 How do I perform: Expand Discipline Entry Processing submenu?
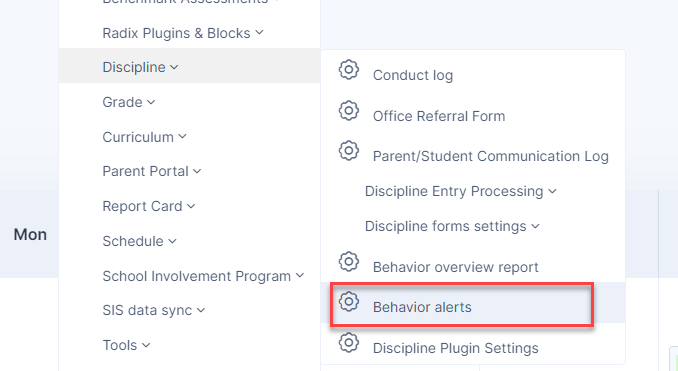click(x=461, y=191)
